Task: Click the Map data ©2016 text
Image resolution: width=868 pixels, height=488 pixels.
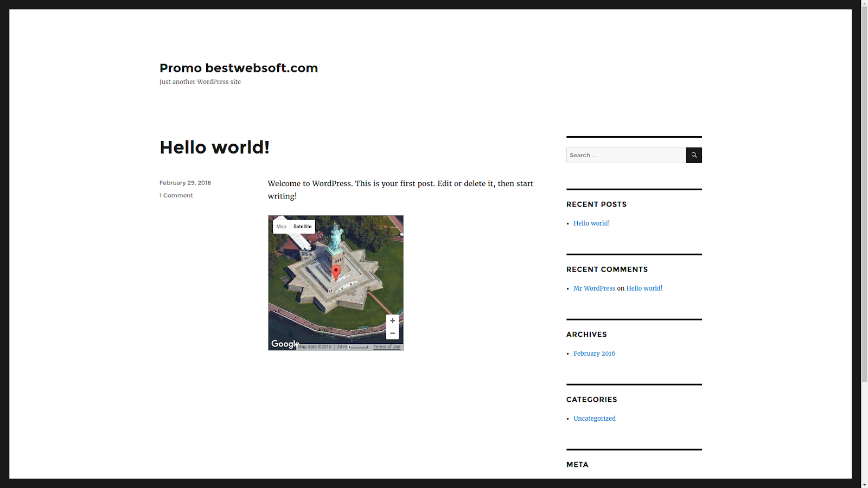Action: pyautogui.click(x=315, y=347)
